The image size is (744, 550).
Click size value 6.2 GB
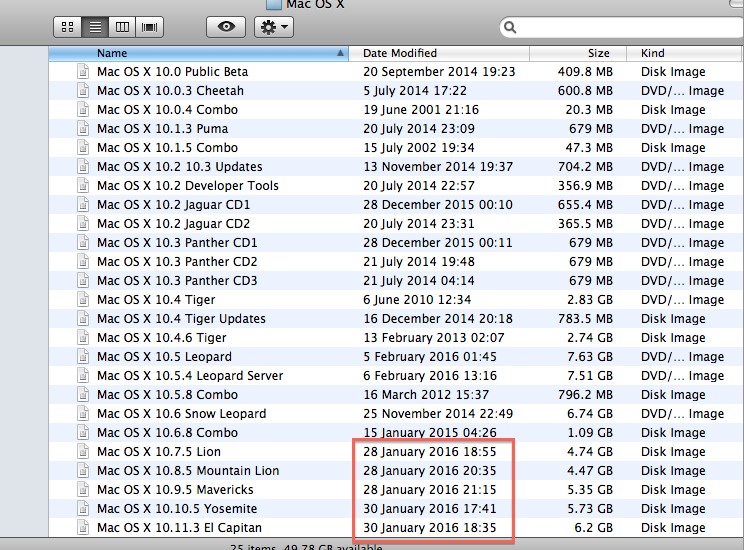pos(594,528)
